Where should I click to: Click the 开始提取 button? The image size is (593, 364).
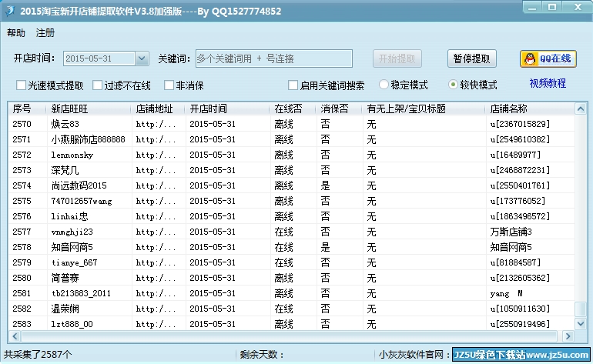397,59
